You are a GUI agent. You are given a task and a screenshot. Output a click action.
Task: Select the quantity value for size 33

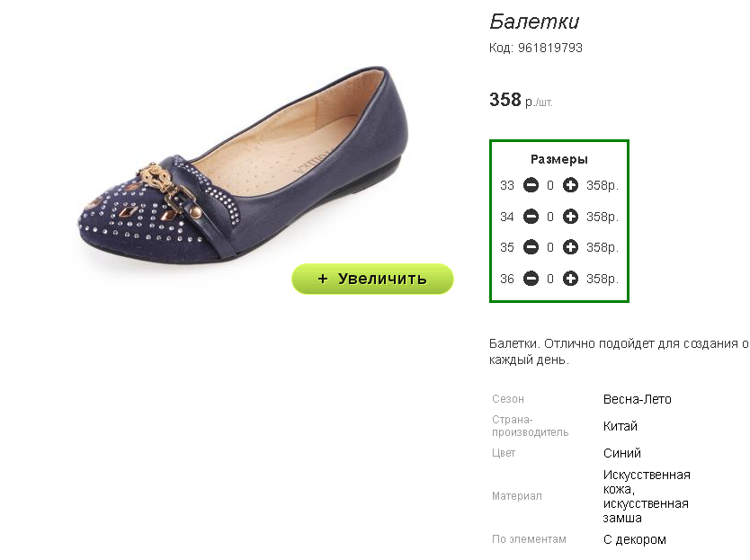coord(550,185)
